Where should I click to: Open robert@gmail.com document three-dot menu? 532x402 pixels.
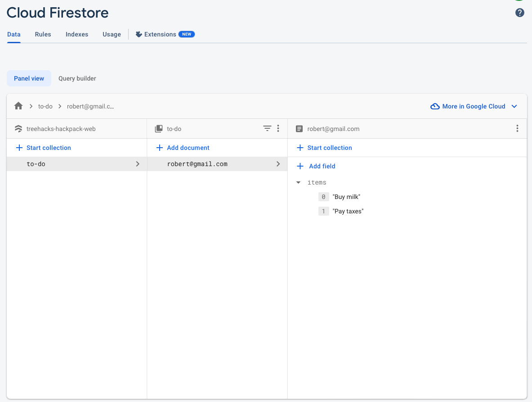517,128
